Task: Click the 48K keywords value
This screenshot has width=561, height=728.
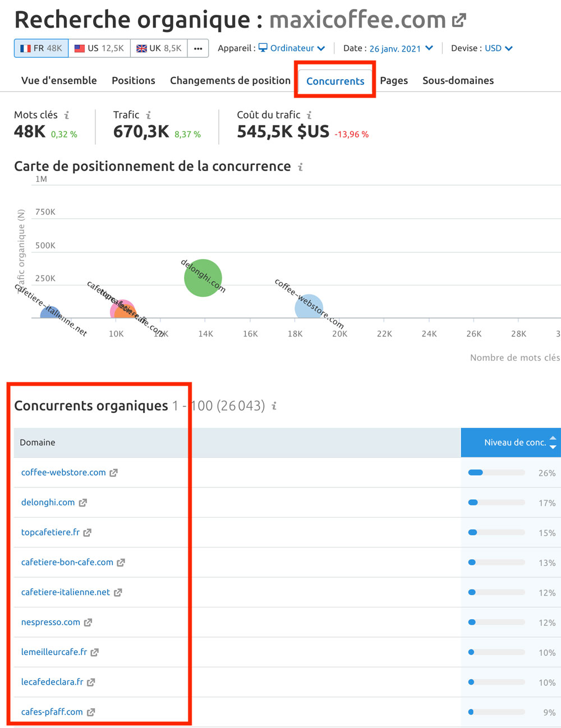Action: (x=30, y=132)
